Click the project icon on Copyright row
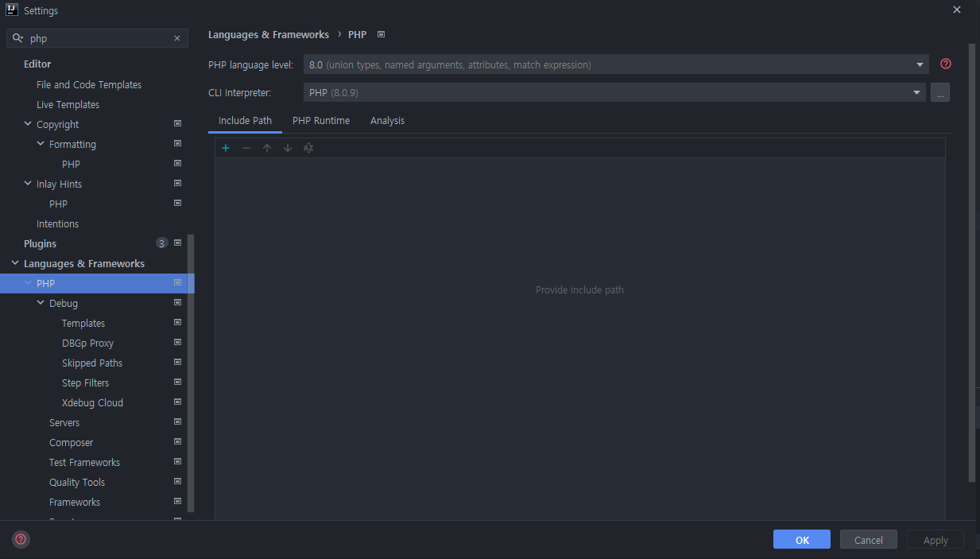The width and height of the screenshot is (980, 559). [177, 124]
